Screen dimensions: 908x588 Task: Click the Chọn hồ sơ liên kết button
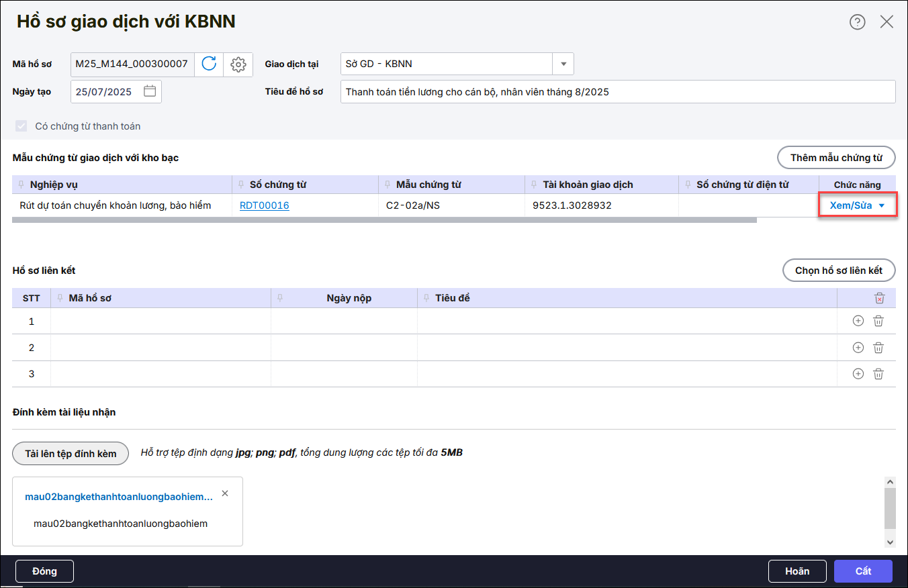[x=839, y=271]
